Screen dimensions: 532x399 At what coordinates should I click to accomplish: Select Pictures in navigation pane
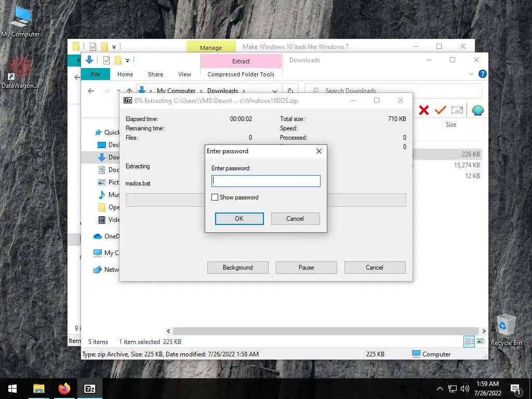coord(109,182)
